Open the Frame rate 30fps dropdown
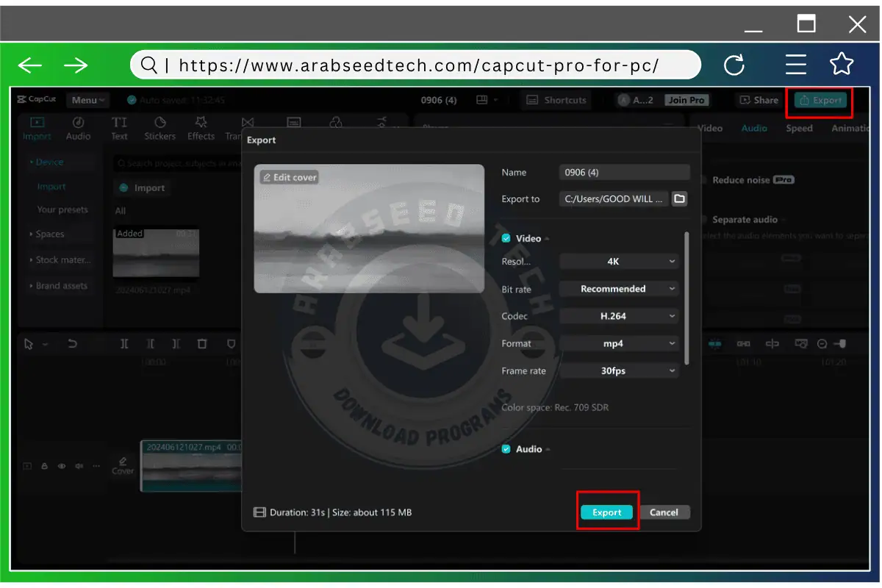The width and height of the screenshot is (882, 588). click(618, 371)
